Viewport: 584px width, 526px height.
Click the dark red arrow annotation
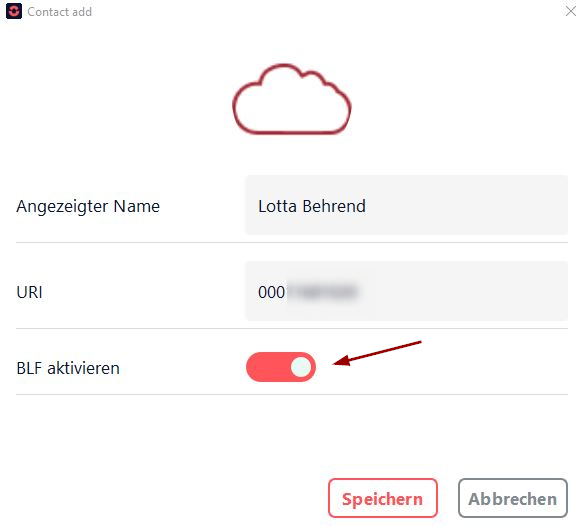click(377, 353)
